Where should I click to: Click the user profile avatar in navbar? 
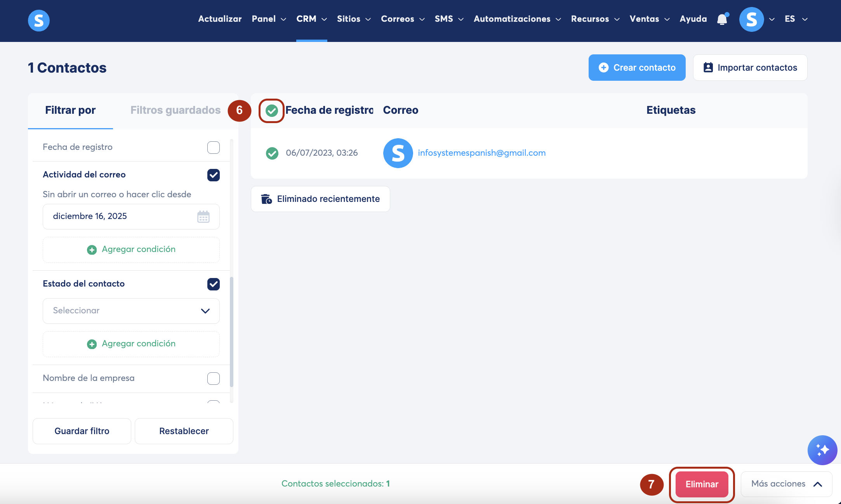pos(751,19)
